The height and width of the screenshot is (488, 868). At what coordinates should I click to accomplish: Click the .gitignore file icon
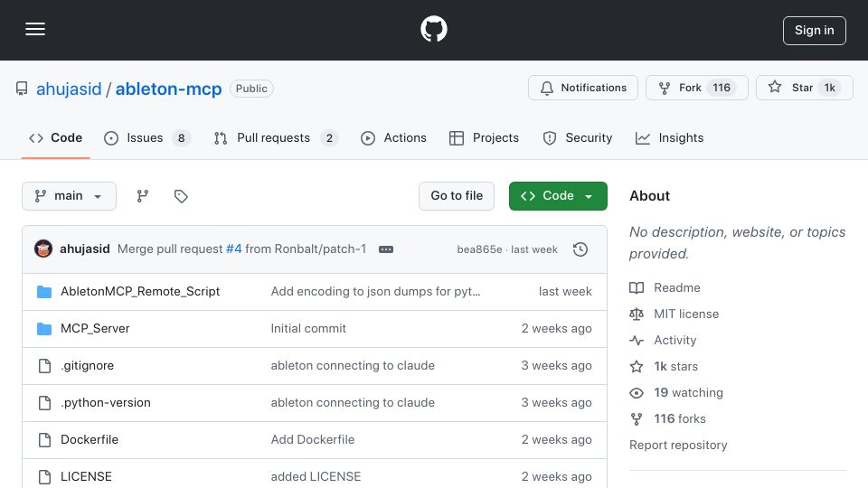tap(44, 366)
